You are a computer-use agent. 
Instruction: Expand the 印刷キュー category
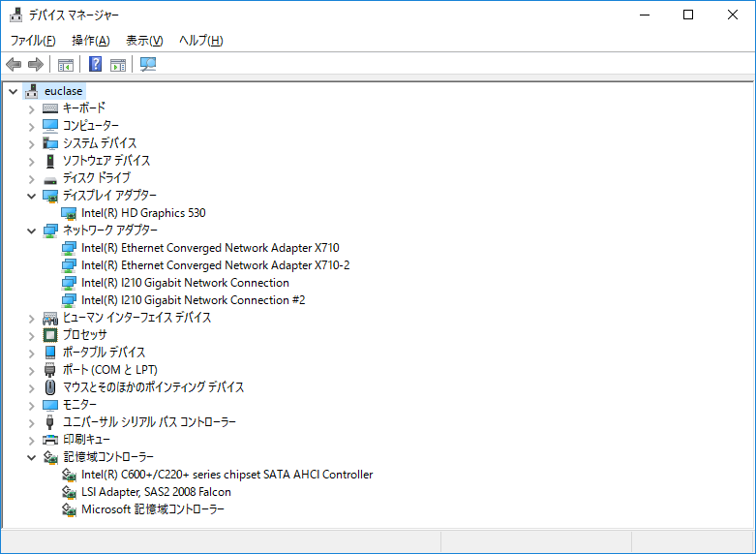coord(31,441)
